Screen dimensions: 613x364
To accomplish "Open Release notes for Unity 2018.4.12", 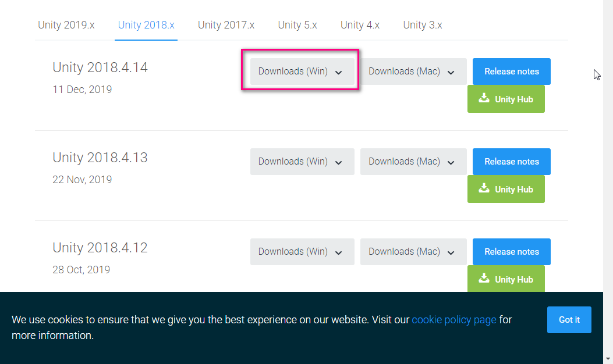I will pyautogui.click(x=511, y=252).
